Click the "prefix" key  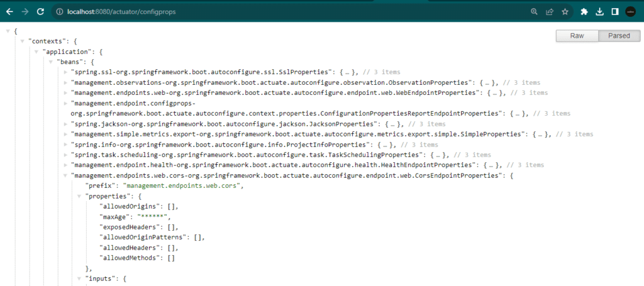(x=101, y=186)
